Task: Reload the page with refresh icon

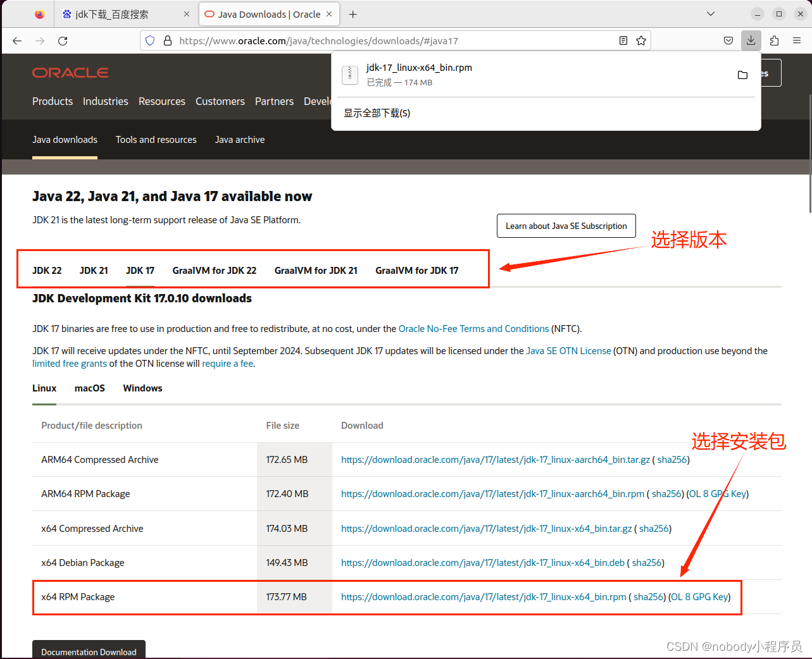Action: (x=63, y=40)
